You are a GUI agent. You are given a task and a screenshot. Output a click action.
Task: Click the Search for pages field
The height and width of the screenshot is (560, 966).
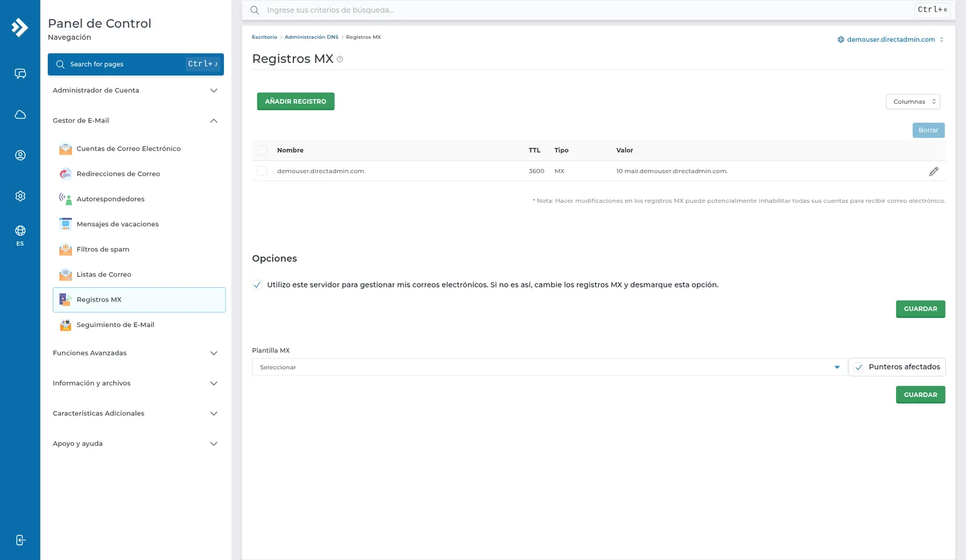coord(135,64)
